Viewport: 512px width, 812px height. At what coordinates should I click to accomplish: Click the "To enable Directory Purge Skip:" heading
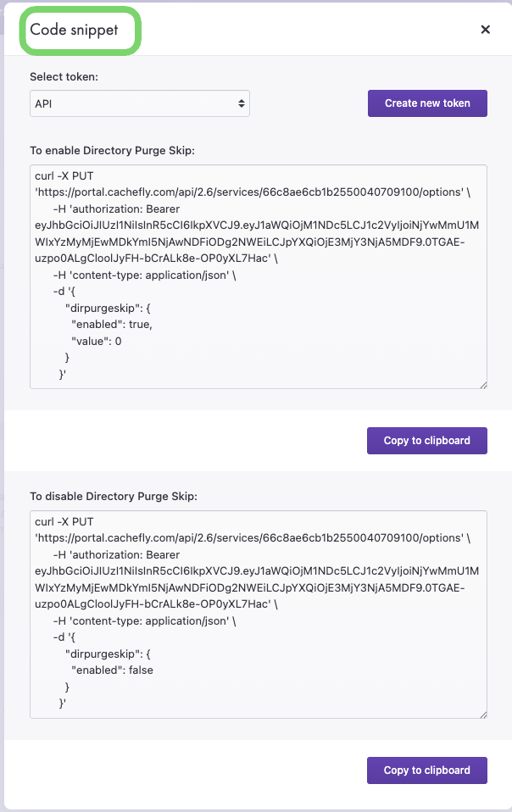tap(113, 151)
